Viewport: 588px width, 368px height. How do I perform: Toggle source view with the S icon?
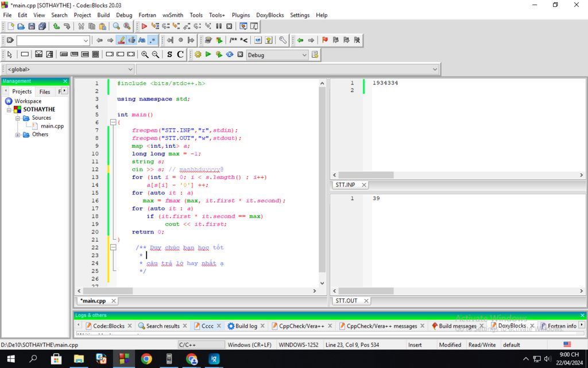click(169, 55)
